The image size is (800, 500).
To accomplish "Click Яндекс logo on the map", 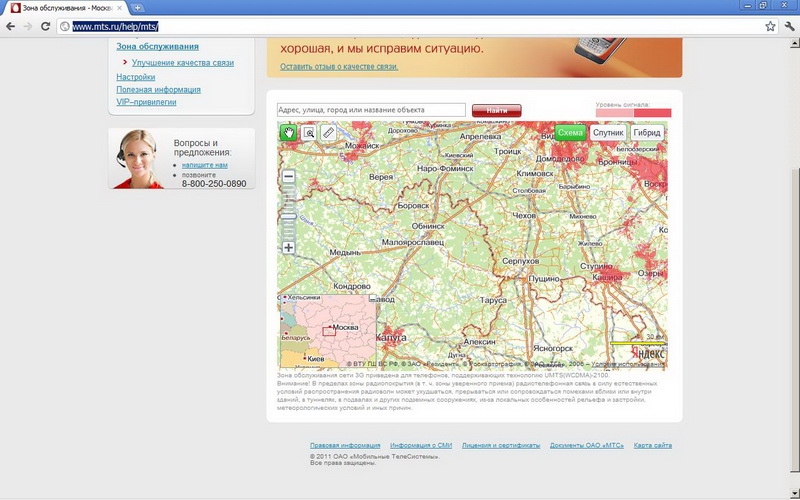I will tap(648, 354).
